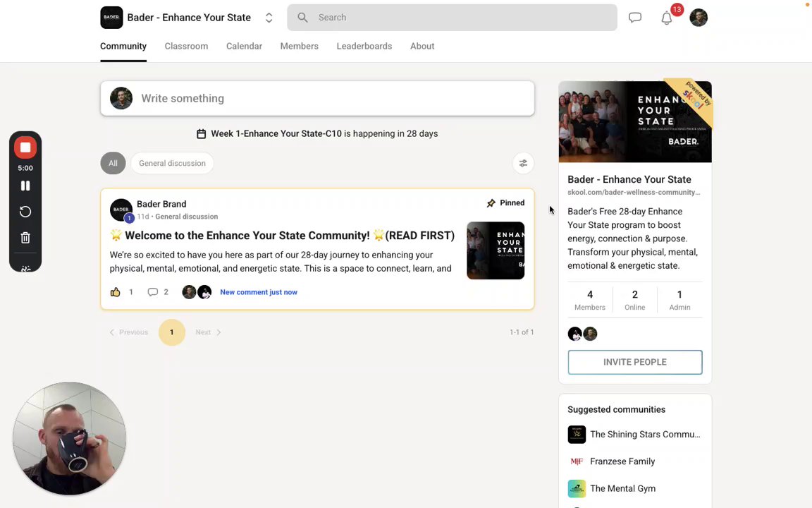Pause the screen recording
Screen dimensions: 812x508
coord(25,186)
